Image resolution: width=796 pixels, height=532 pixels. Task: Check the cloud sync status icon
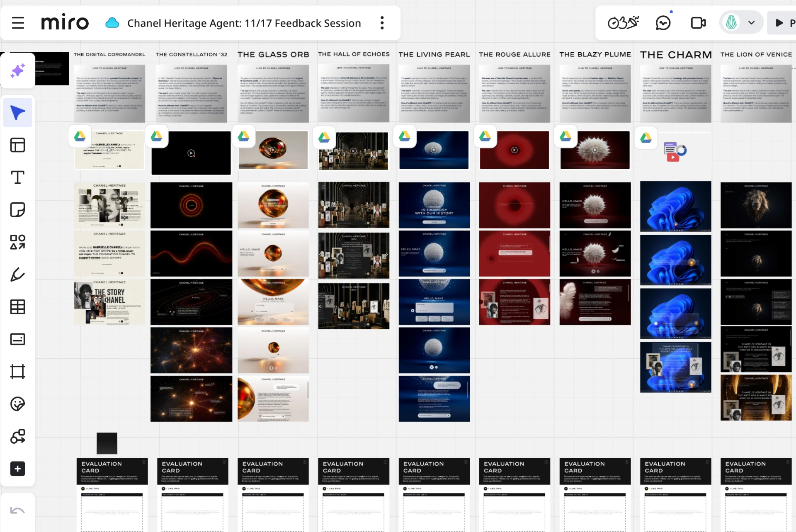click(112, 23)
